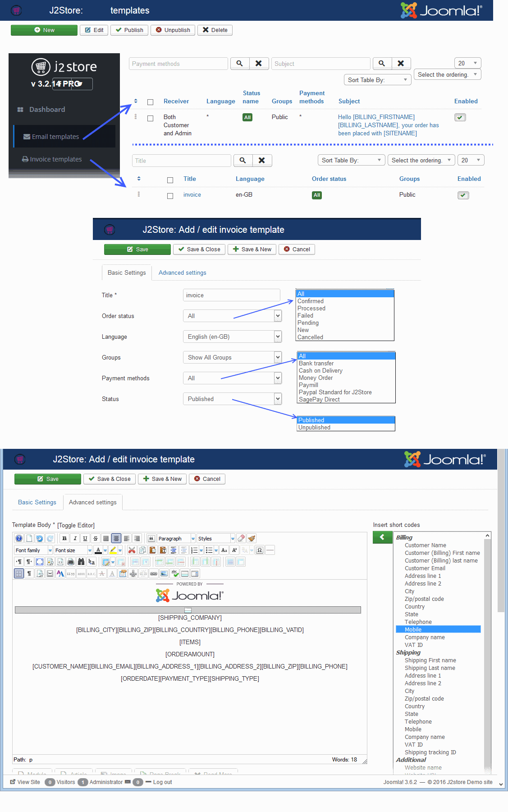The height and width of the screenshot is (812, 508).
Task: Click Log out in the footer
Action: tap(162, 782)
